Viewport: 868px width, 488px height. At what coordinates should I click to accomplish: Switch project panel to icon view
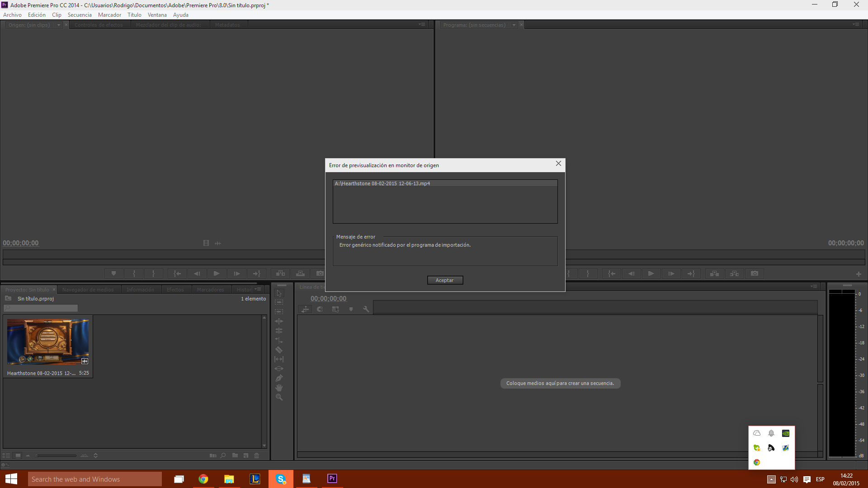(x=18, y=455)
